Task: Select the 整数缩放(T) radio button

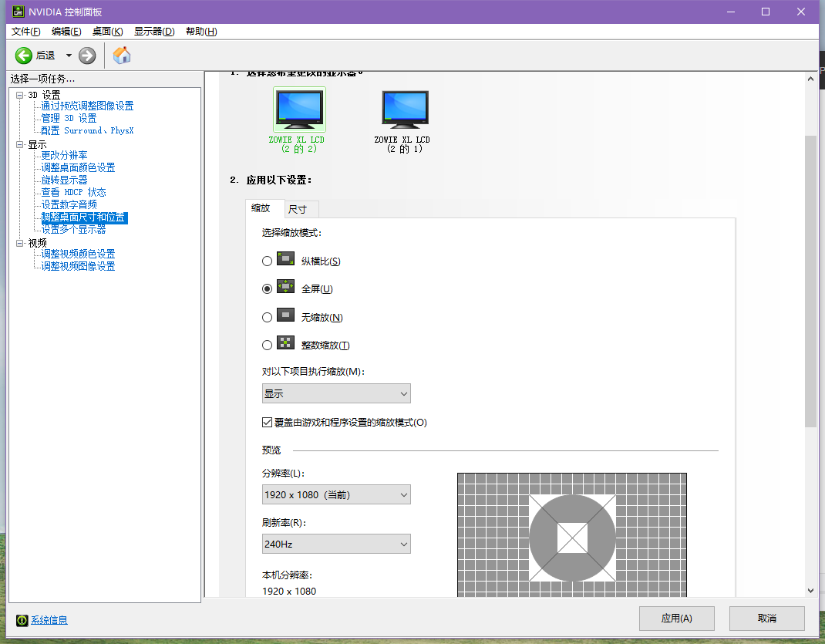Action: (x=268, y=346)
